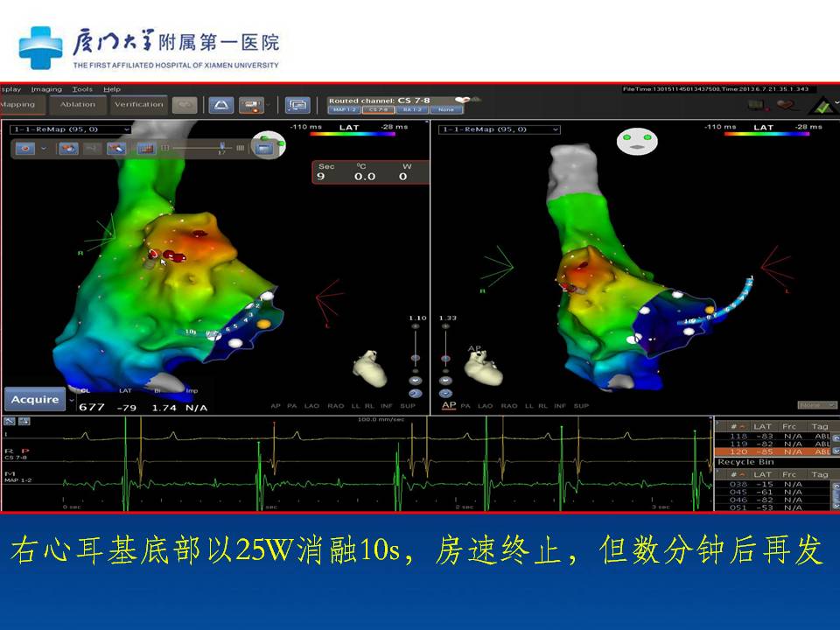Screen dimensions: 840x630
Task: Expand the right 1-1-ReMap map dropdown
Action: coord(500,129)
